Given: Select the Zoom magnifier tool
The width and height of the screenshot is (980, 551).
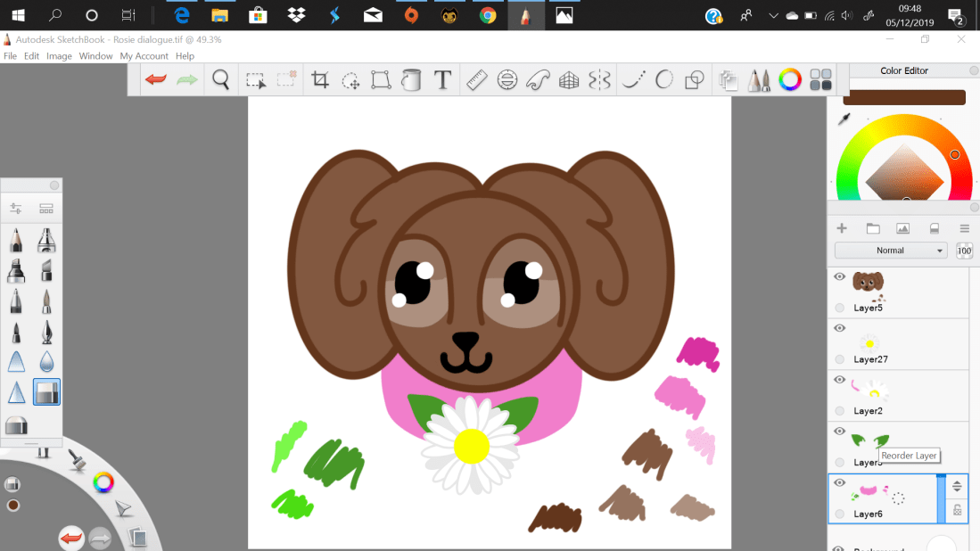Looking at the screenshot, I should (221, 80).
